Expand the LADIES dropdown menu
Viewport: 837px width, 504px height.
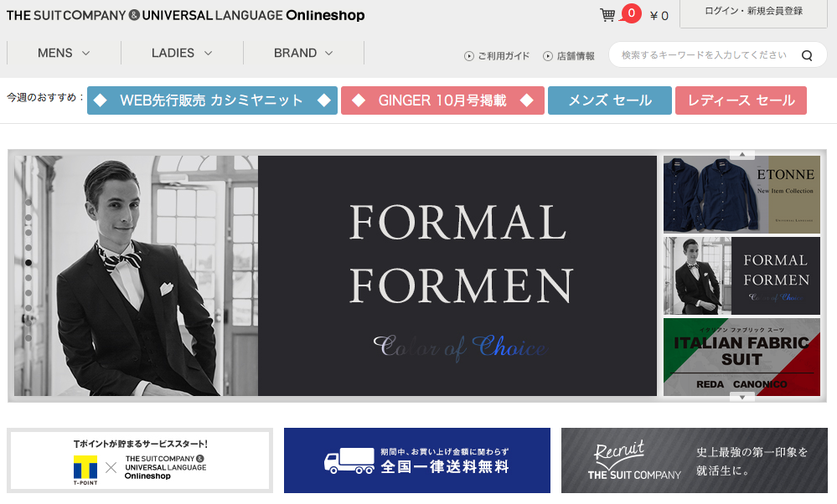pyautogui.click(x=182, y=53)
